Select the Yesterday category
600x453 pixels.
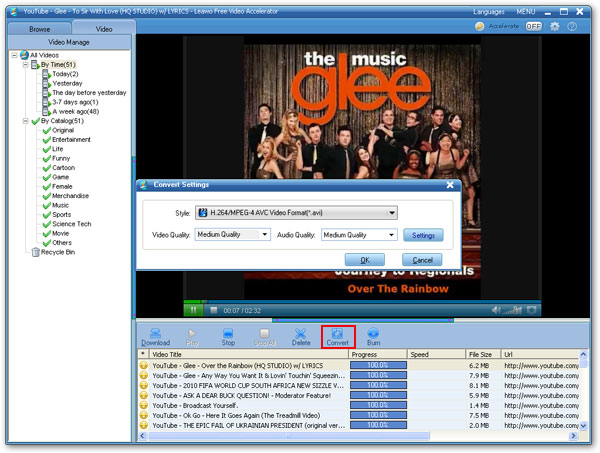pos(62,83)
